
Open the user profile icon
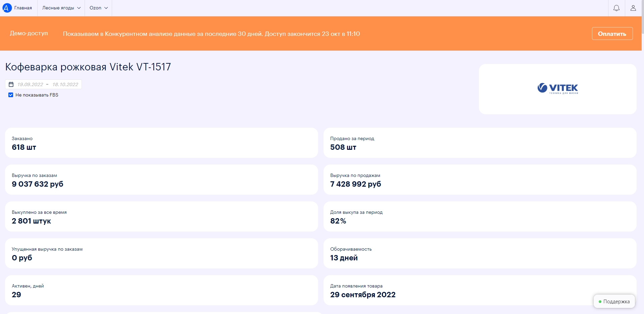click(633, 8)
